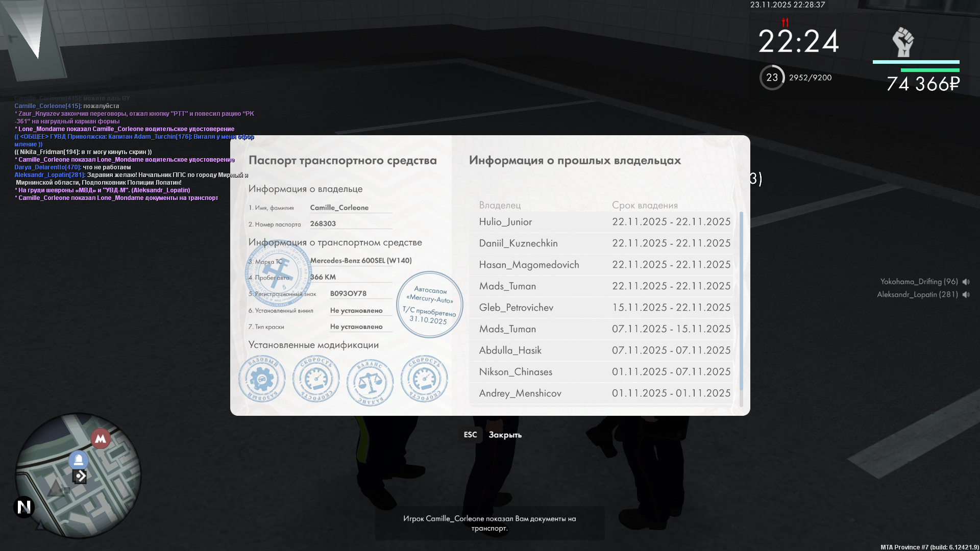This screenshot has width=980, height=551.
Task: Click the fist weapon icon
Action: [903, 42]
